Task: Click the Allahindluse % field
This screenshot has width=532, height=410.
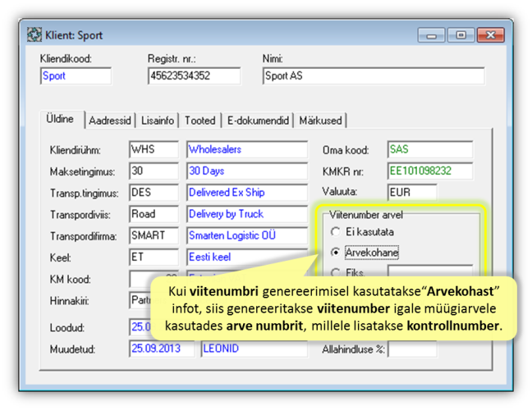Action: click(x=412, y=349)
